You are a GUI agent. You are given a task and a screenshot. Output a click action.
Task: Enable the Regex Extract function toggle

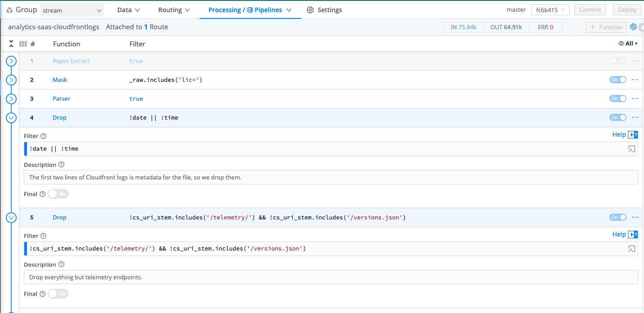click(x=618, y=61)
